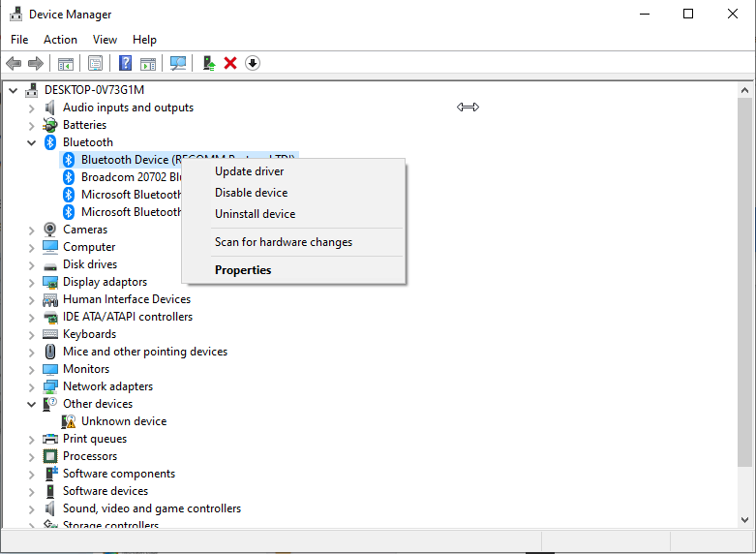Select the DESKTOP-0V73G1M label
The height and width of the screenshot is (554, 756).
click(95, 90)
